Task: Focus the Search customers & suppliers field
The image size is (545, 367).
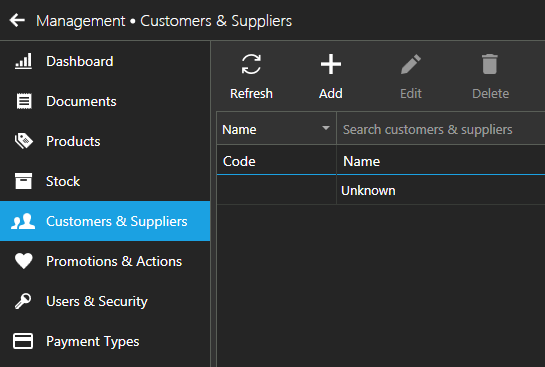Action: [x=440, y=129]
